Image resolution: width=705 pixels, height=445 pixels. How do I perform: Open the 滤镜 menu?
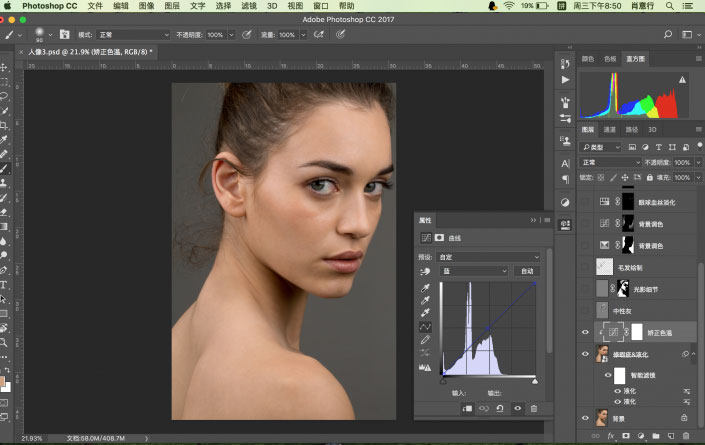pyautogui.click(x=246, y=6)
